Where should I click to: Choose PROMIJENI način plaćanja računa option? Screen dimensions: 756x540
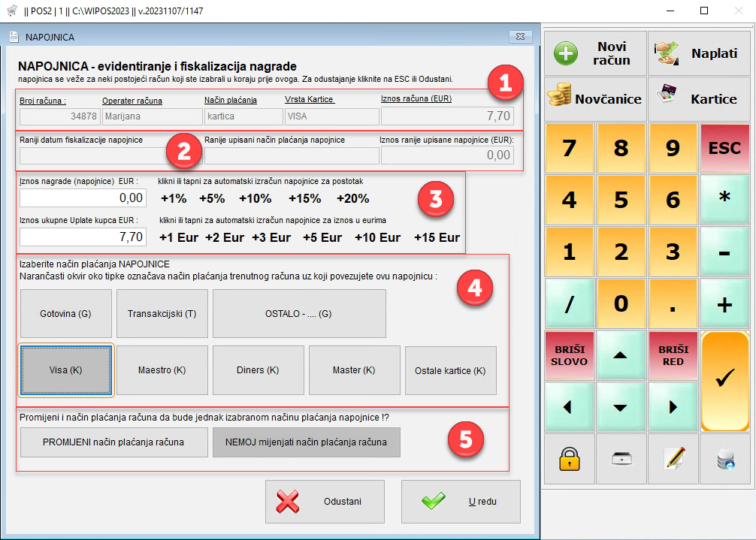point(113,442)
